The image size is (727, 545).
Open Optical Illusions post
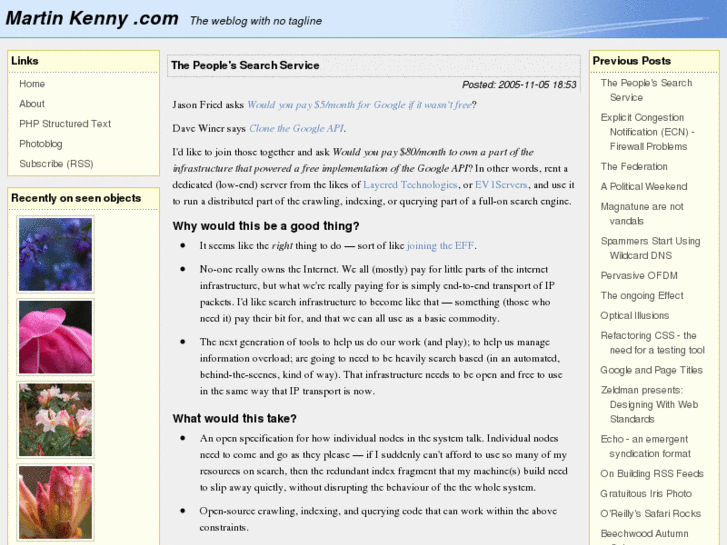tap(634, 315)
